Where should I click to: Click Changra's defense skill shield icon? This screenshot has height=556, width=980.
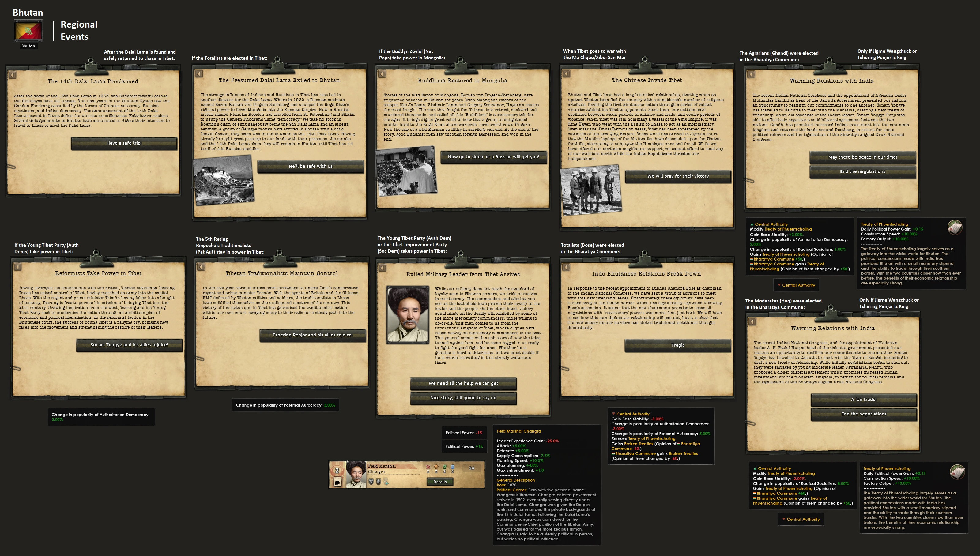coord(436,467)
